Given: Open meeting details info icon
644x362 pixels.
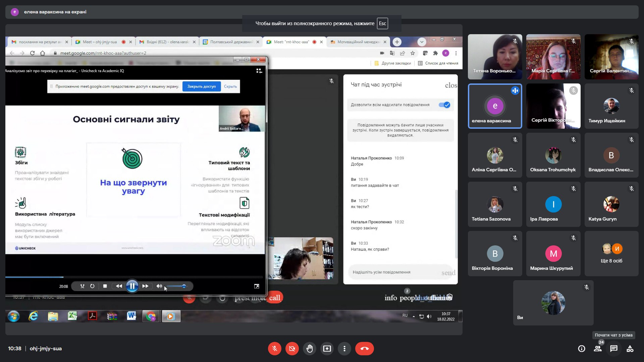Looking at the screenshot, I should coord(582,349).
